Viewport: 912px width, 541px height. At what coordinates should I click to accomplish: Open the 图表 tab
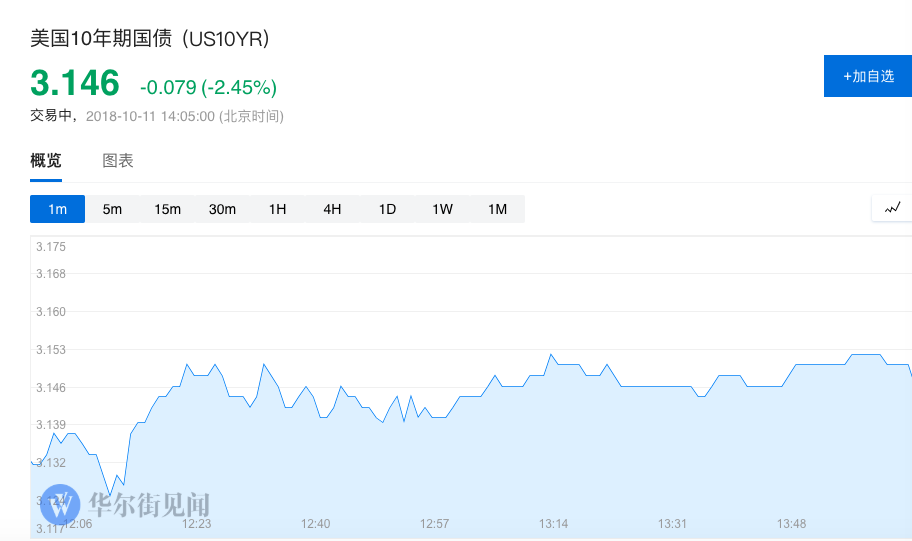[x=118, y=161]
